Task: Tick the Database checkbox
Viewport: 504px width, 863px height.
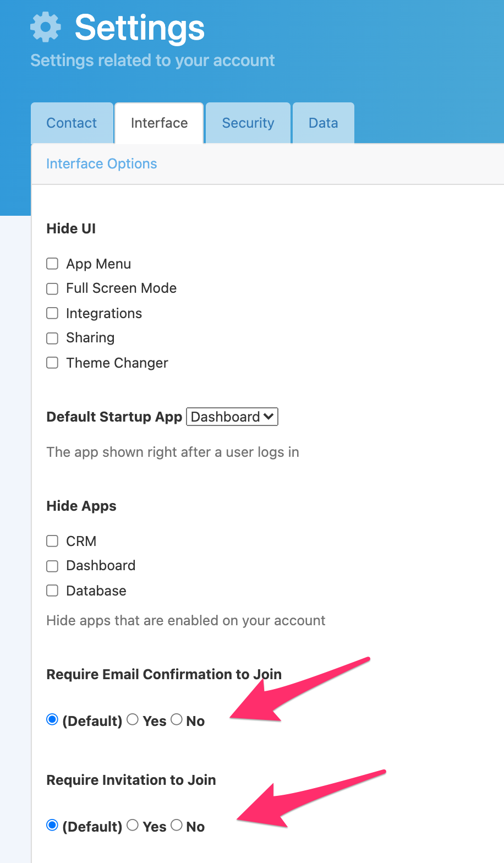Action: click(x=52, y=591)
